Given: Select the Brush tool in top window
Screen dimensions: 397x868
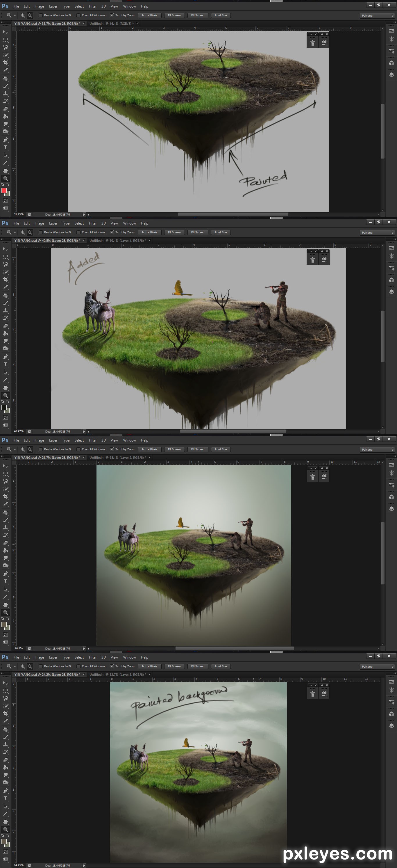Looking at the screenshot, I should (6, 86).
